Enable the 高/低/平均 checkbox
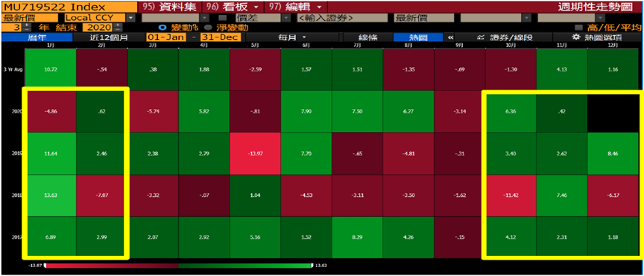This screenshot has width=644, height=276. [578, 28]
